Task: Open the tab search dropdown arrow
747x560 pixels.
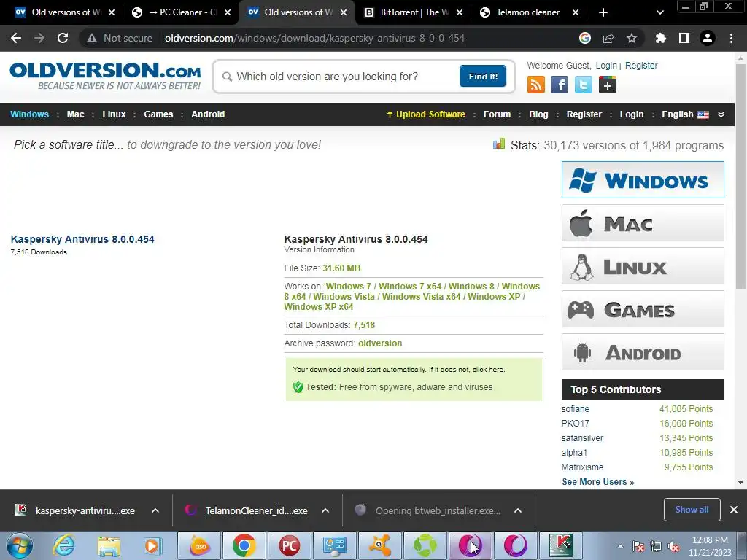Action: [659, 12]
